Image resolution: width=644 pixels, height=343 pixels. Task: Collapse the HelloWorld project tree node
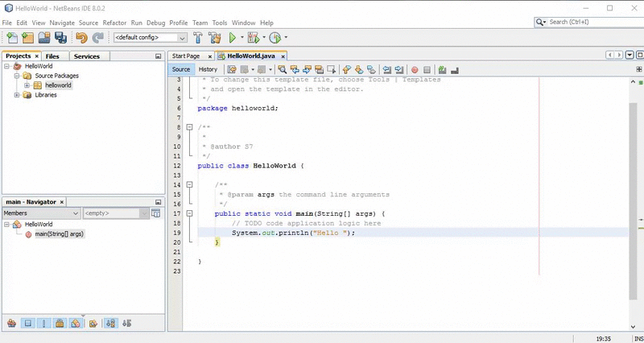point(7,66)
